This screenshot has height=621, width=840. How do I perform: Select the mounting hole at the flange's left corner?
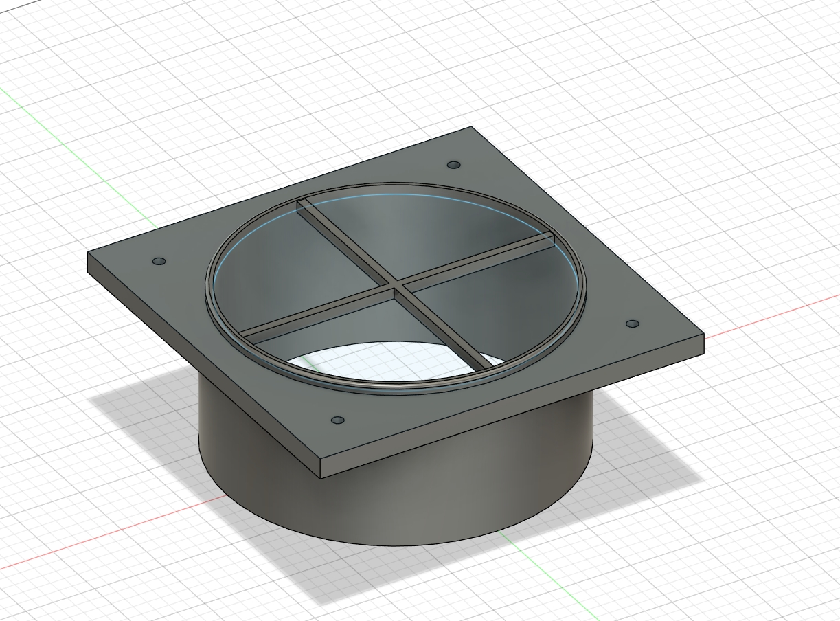(159, 262)
